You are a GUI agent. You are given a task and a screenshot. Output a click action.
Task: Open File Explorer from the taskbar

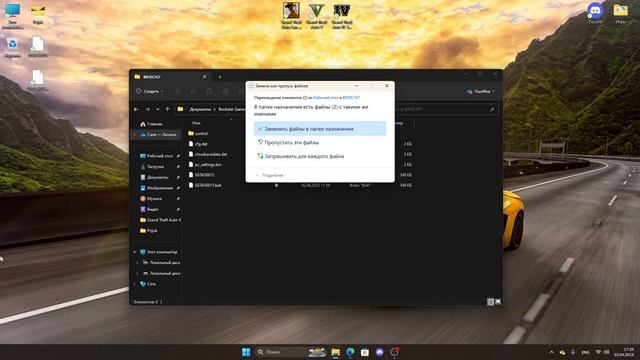click(336, 352)
